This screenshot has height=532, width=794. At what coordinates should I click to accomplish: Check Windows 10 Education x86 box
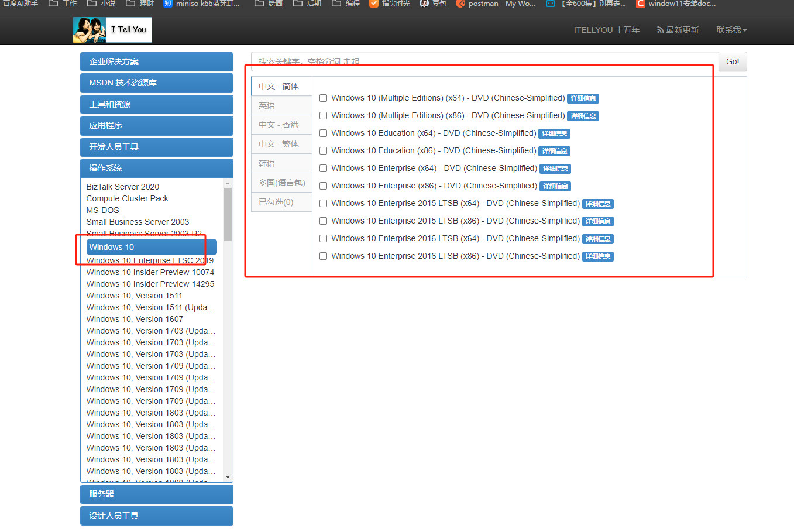pos(323,151)
